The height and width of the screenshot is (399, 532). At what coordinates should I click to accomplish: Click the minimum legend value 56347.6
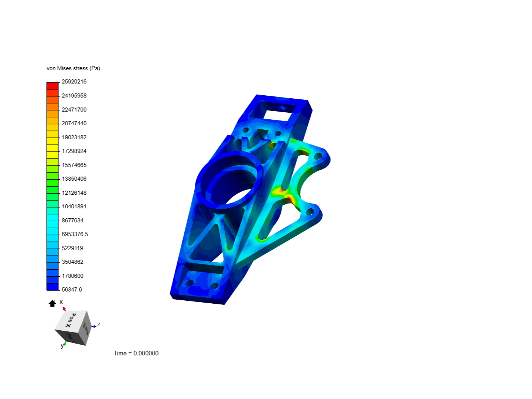coord(72,290)
